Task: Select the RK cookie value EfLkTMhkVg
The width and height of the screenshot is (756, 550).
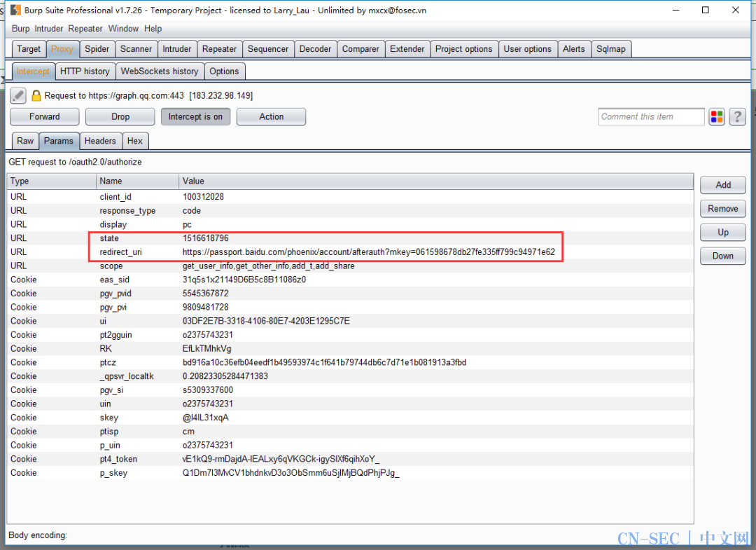Action: [x=206, y=348]
